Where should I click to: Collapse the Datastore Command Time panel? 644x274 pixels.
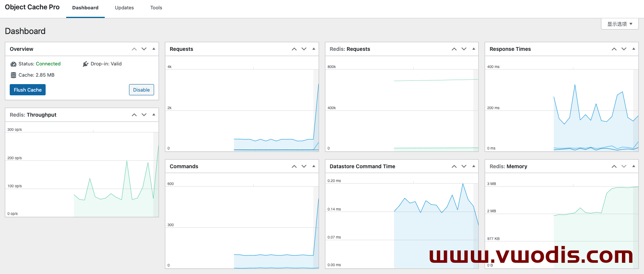473,166
